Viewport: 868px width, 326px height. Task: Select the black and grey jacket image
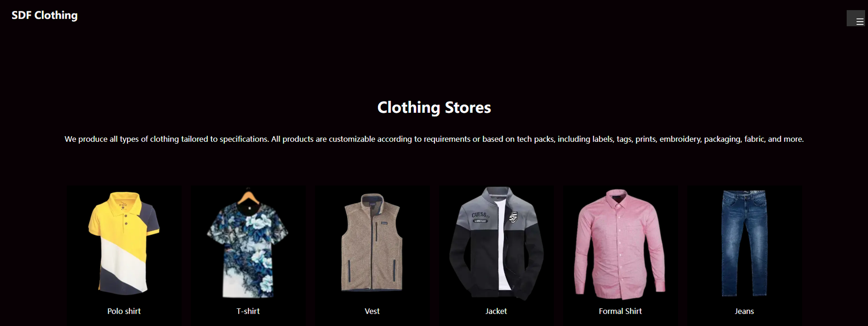496,244
